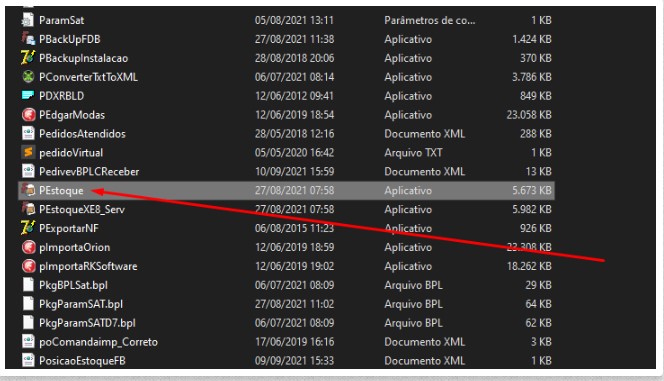Click the poComandaimp_Correto XML icon
The width and height of the screenshot is (664, 381).
click(28, 342)
